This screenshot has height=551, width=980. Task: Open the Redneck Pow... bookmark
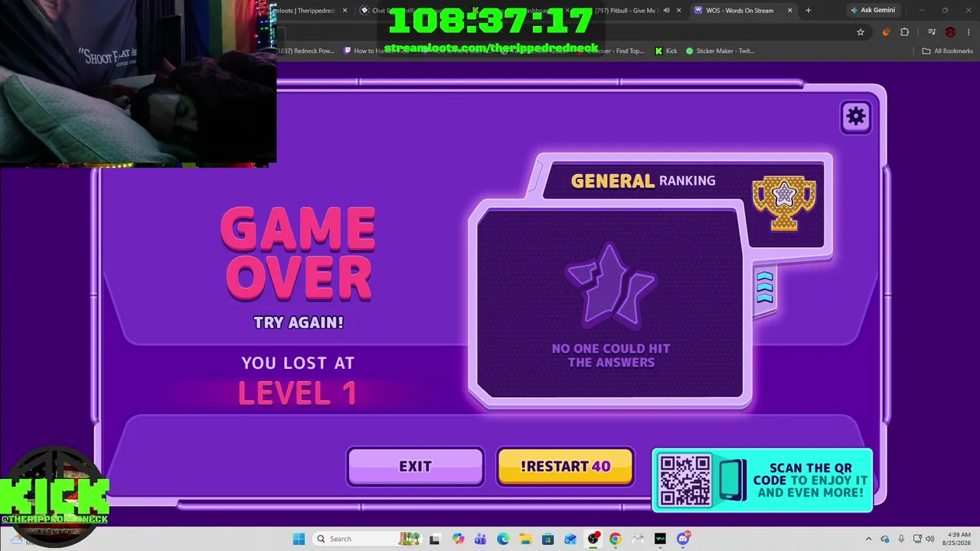(305, 51)
